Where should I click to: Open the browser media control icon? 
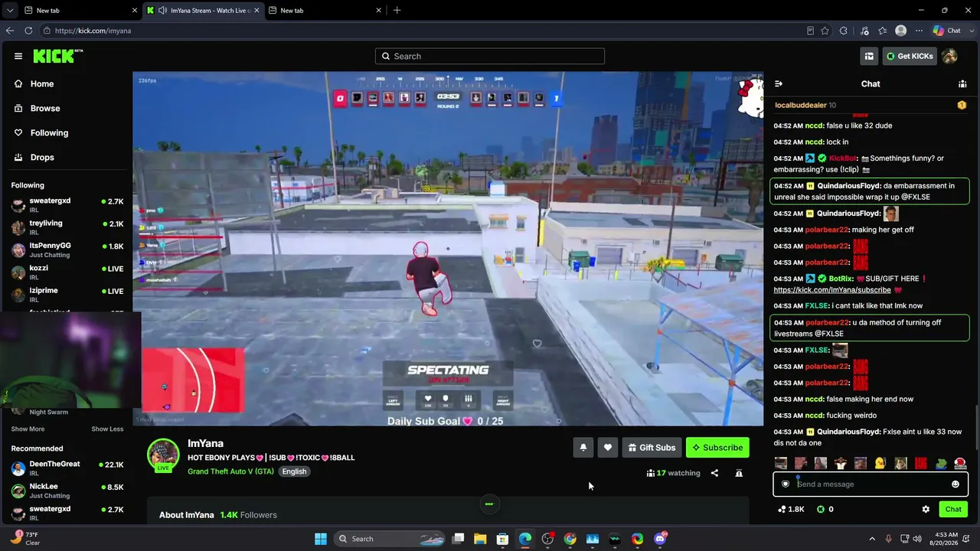click(864, 31)
